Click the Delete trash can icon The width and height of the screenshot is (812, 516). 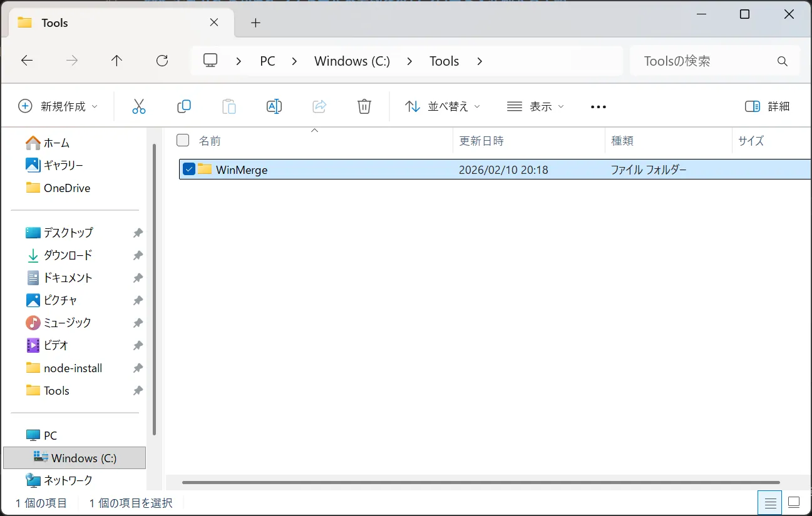364,106
